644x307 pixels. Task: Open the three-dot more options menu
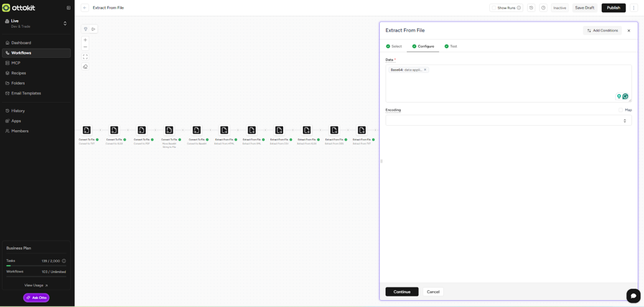pos(635,8)
